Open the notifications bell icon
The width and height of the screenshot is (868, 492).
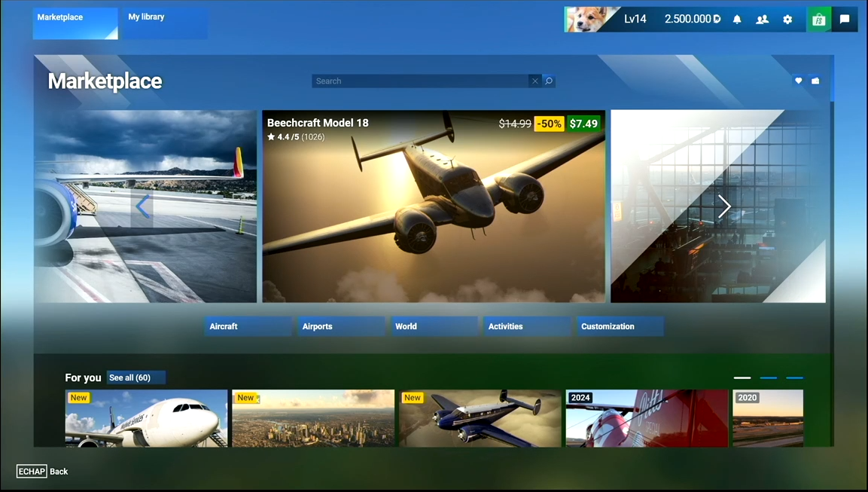coord(737,20)
